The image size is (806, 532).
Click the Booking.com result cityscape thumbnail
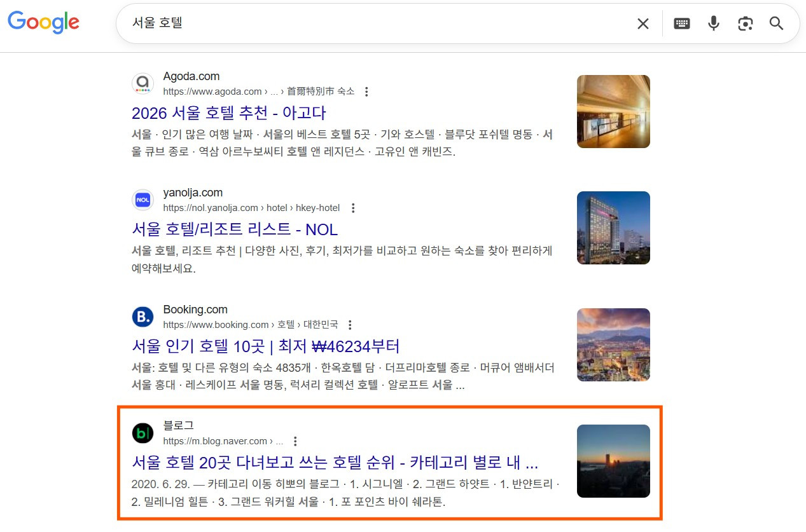(x=613, y=344)
